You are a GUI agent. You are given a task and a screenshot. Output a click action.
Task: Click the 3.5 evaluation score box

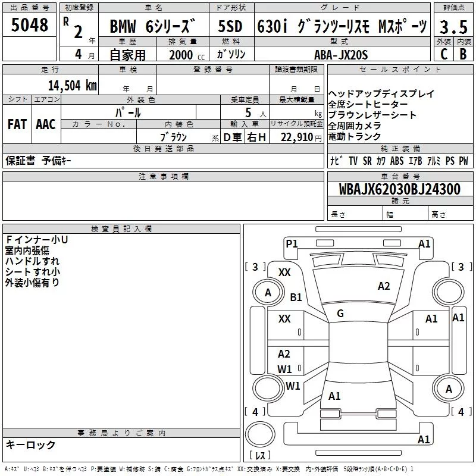pyautogui.click(x=453, y=27)
